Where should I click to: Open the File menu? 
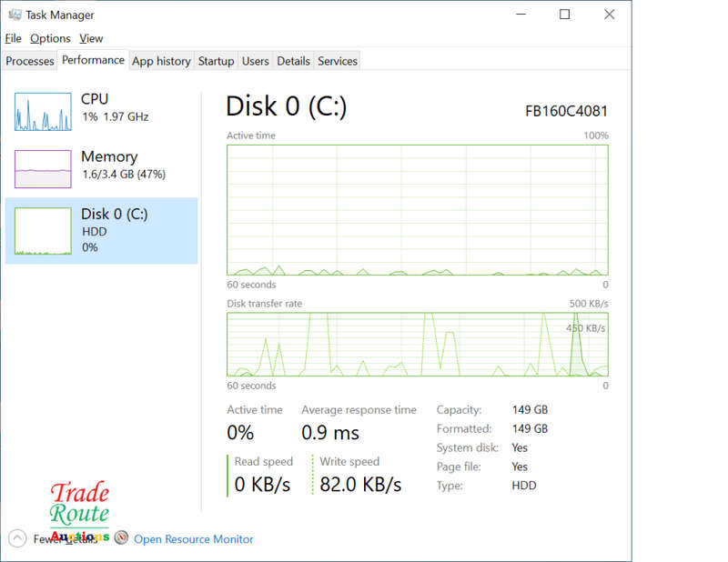pyautogui.click(x=13, y=38)
